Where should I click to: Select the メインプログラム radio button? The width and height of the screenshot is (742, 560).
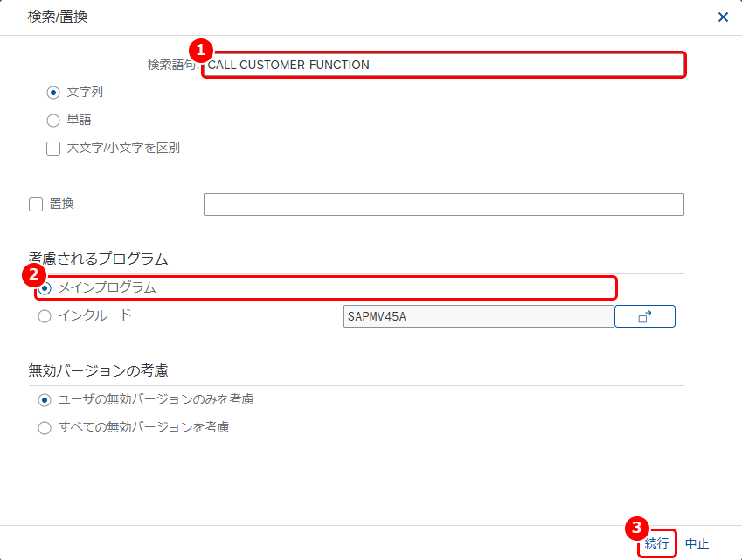[45, 288]
